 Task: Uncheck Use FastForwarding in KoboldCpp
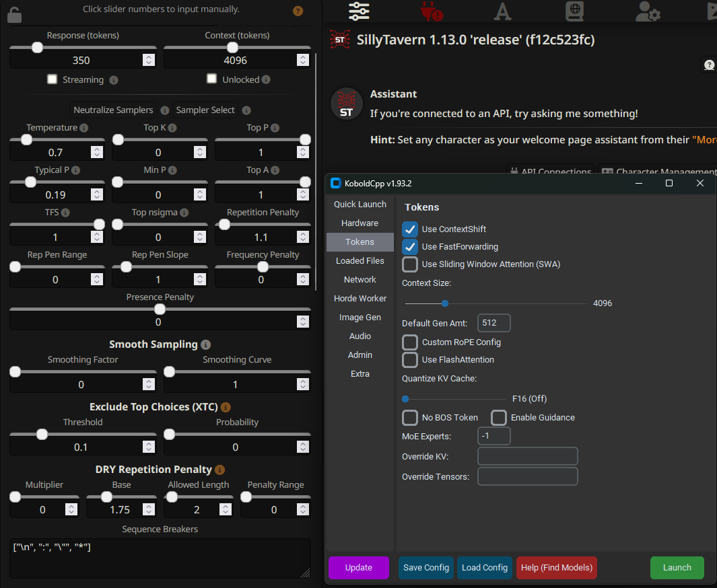410,247
